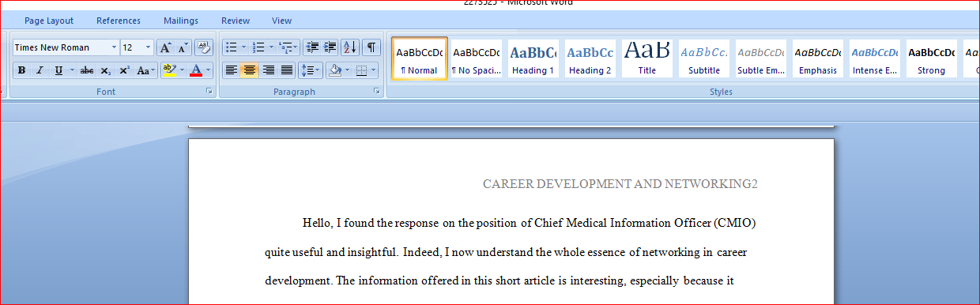The height and width of the screenshot is (305, 980).
Task: Open the Line Spacing options
Action: 311,70
